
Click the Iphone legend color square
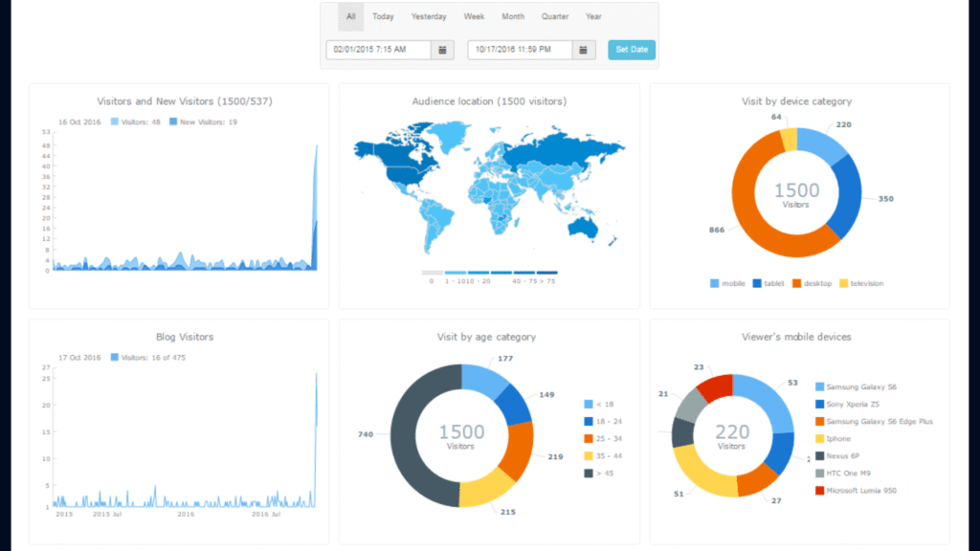819,439
